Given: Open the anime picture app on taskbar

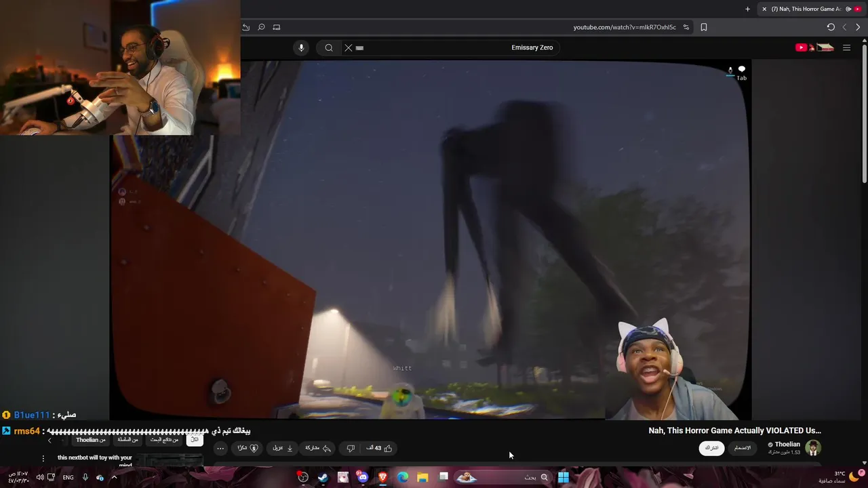Looking at the screenshot, I should [x=343, y=477].
